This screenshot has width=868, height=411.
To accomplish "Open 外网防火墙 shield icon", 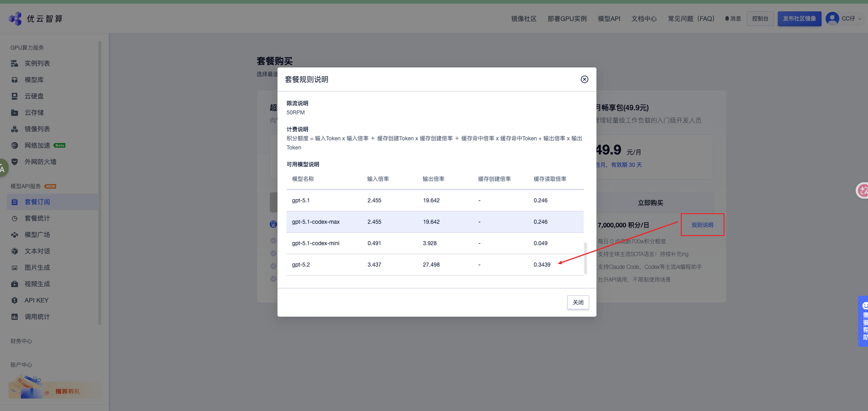I will point(15,162).
